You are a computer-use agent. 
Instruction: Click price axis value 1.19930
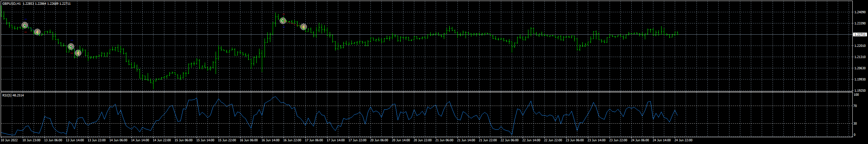point(860,79)
